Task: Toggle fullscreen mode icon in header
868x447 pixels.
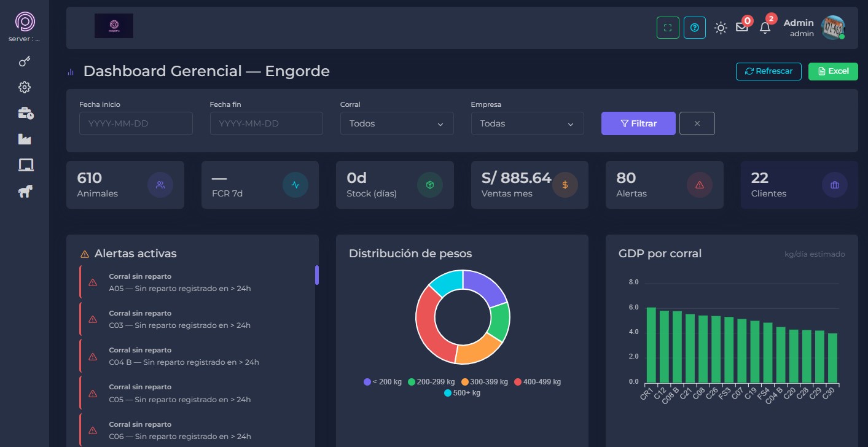Action: point(668,28)
